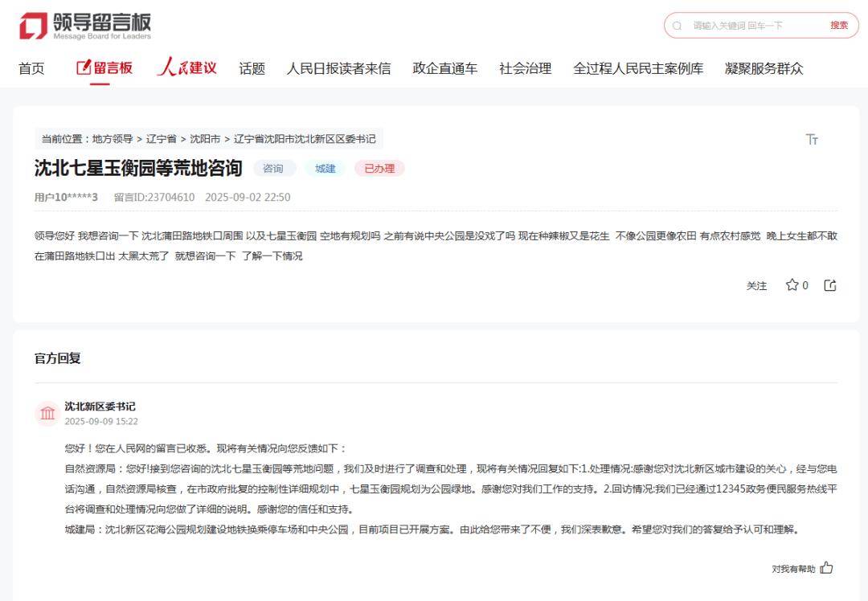Image resolution: width=868 pixels, height=601 pixels.
Task: Click the government building avatar icon
Action: (x=47, y=414)
